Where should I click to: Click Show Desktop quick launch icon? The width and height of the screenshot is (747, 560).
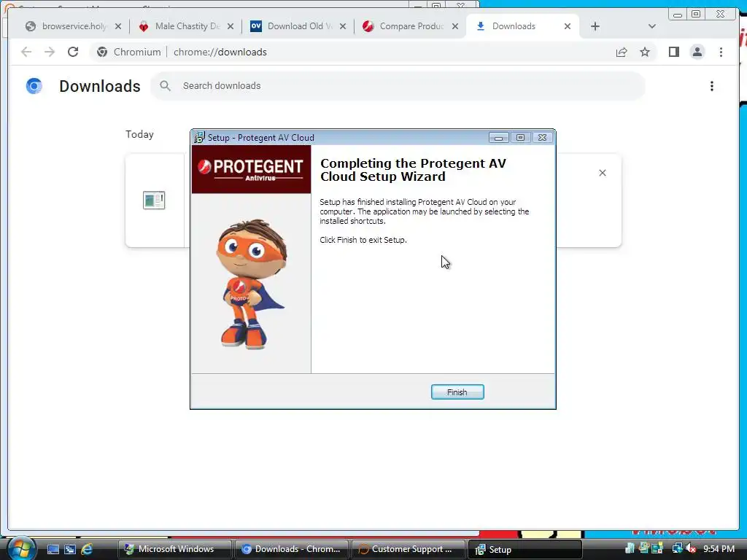(x=53, y=549)
